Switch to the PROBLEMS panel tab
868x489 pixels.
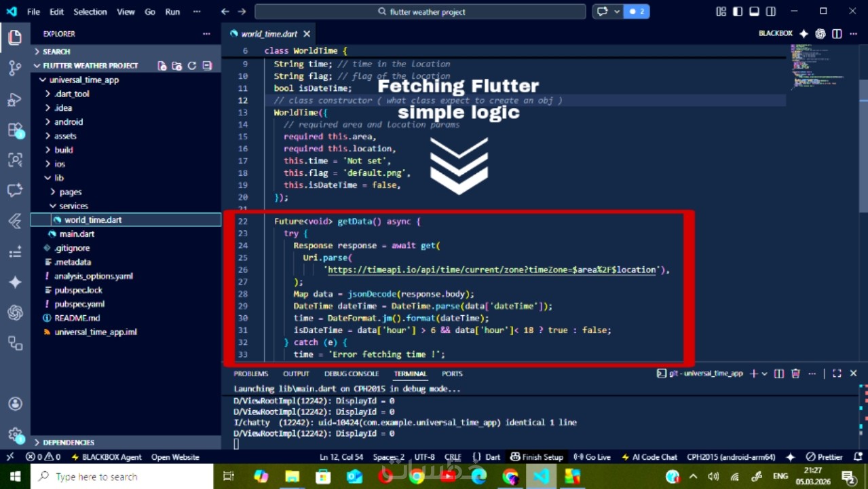pos(250,374)
